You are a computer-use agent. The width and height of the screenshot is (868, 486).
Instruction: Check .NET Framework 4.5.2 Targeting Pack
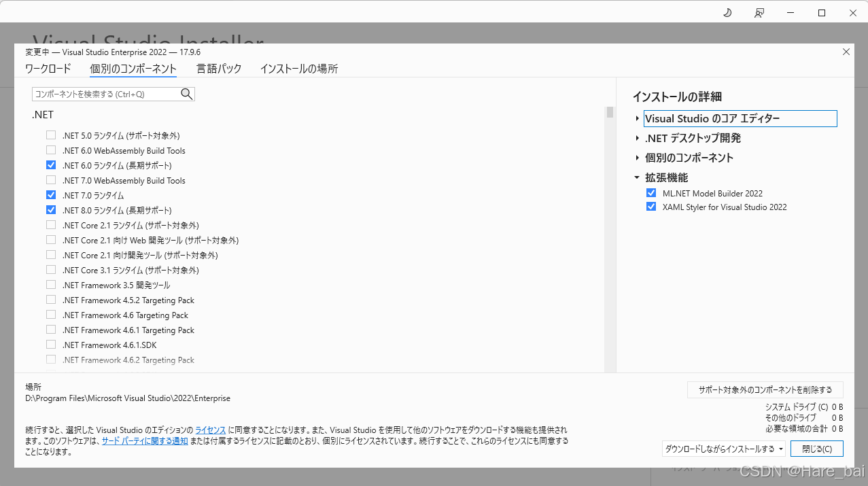coord(51,300)
